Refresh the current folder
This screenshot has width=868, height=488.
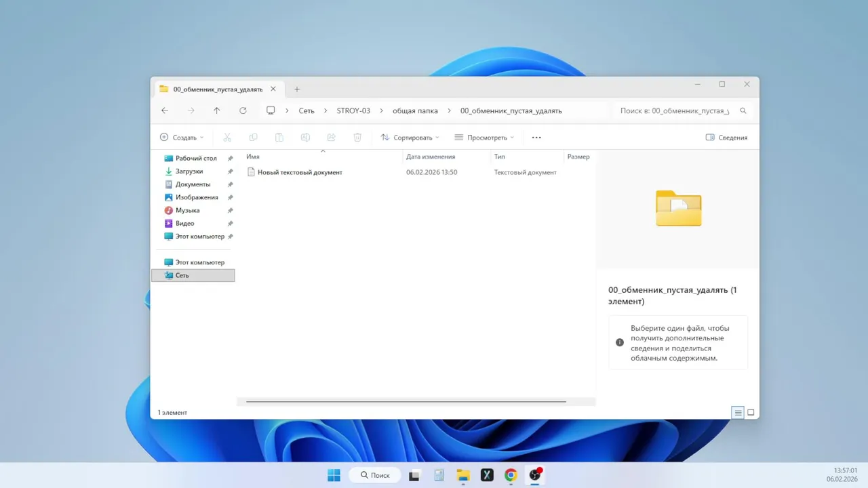click(x=243, y=110)
